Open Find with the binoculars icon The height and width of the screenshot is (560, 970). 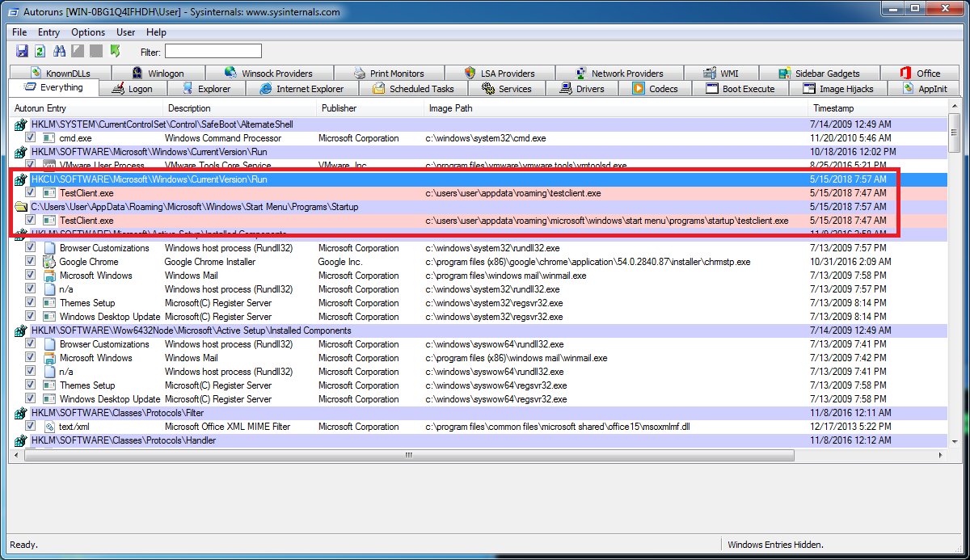point(59,52)
